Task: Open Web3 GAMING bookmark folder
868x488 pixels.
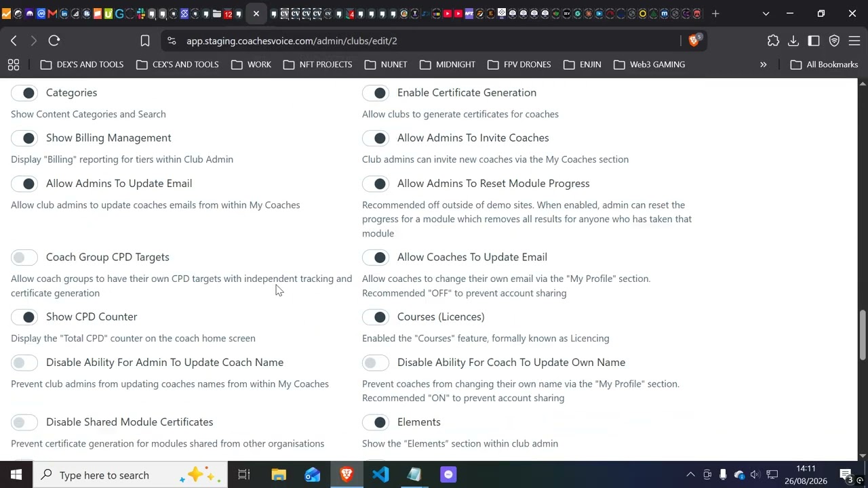Action: pos(650,64)
